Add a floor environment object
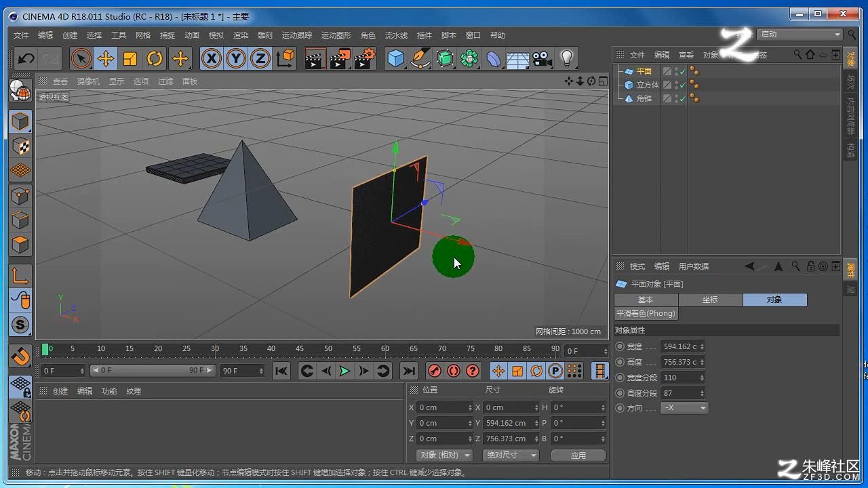Viewport: 868px width, 488px height. tap(517, 59)
